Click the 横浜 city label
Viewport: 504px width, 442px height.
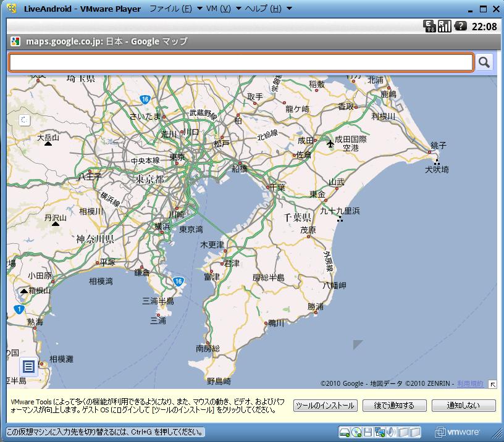[x=162, y=226]
